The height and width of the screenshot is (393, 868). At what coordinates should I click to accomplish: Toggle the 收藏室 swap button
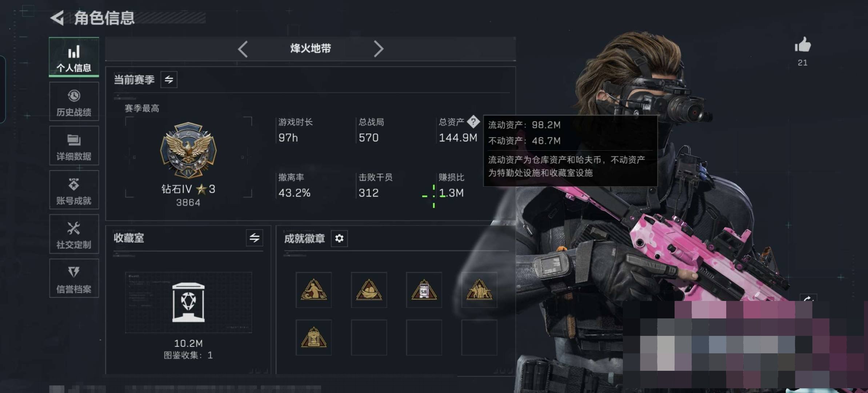click(255, 238)
